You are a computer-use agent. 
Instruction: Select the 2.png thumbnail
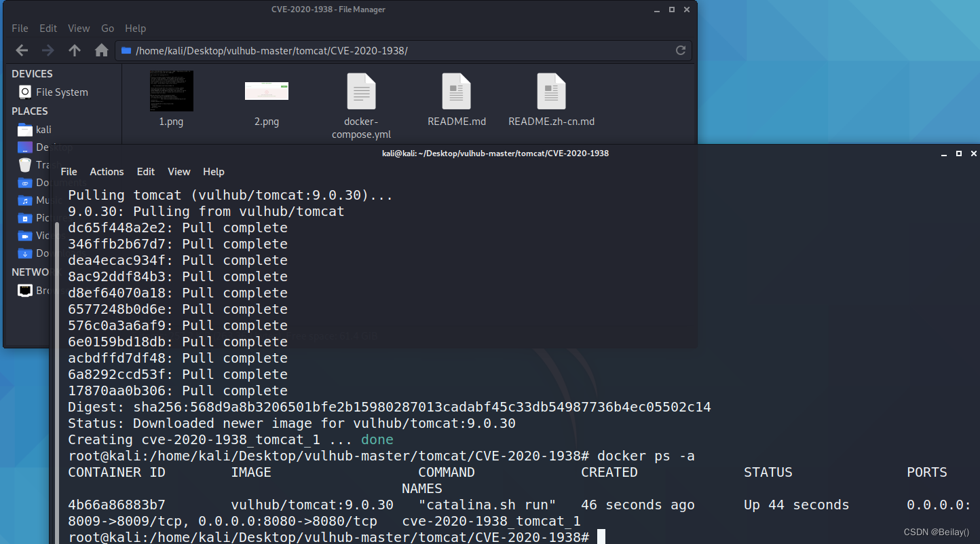(267, 91)
